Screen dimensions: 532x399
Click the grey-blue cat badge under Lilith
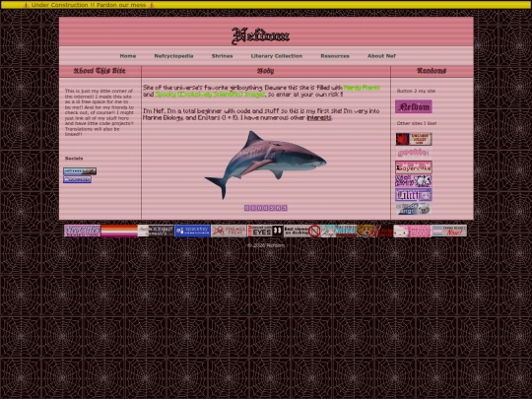tap(413, 209)
